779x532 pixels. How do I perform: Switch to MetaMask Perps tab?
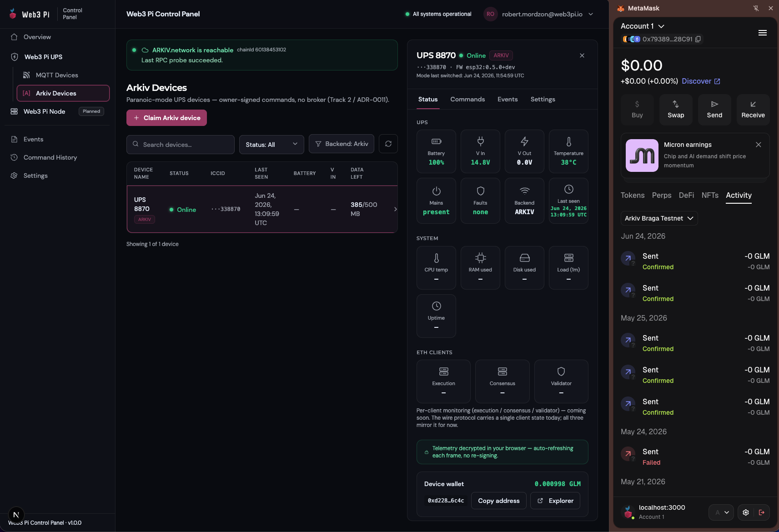pyautogui.click(x=662, y=195)
